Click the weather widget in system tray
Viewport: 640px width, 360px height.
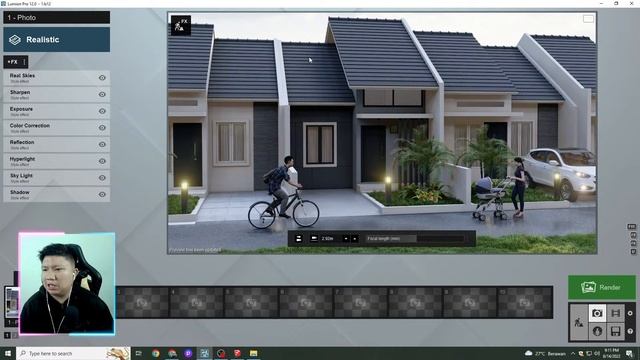(x=545, y=353)
